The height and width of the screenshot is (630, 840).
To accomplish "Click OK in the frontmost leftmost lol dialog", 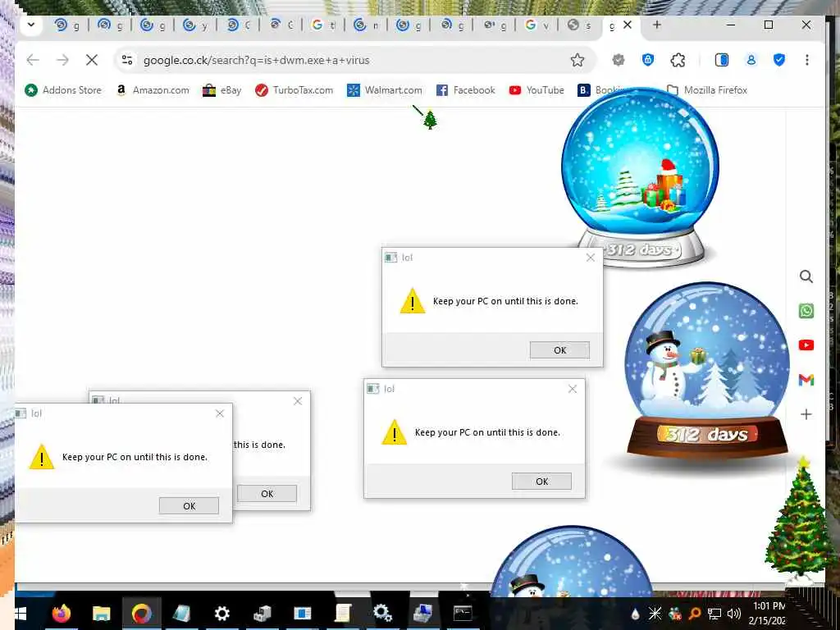I will point(189,505).
